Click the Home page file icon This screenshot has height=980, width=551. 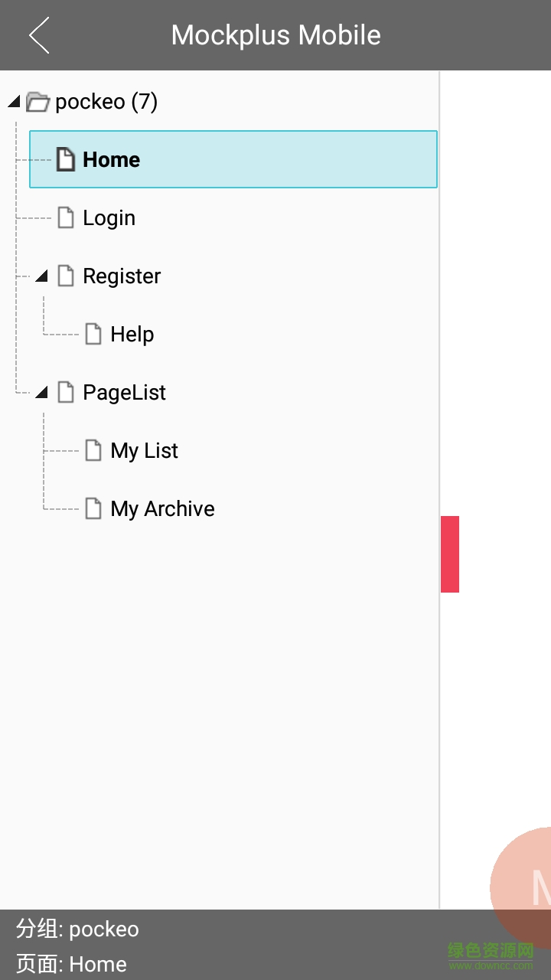[x=67, y=159]
